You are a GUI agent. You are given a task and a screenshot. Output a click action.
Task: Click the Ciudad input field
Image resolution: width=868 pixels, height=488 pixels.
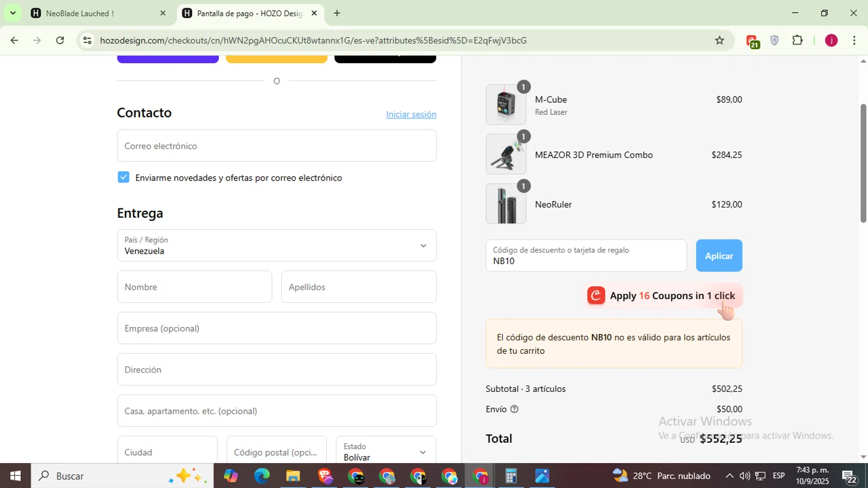coord(167,450)
